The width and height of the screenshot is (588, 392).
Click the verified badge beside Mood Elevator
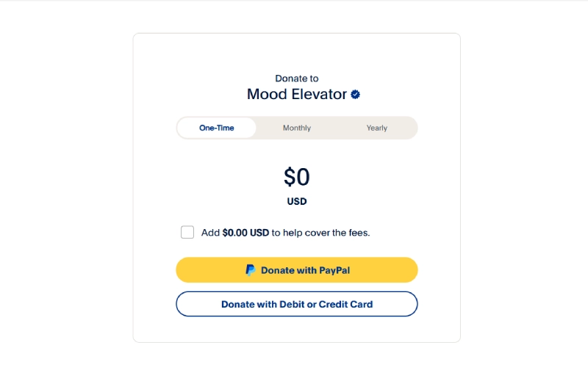click(355, 95)
